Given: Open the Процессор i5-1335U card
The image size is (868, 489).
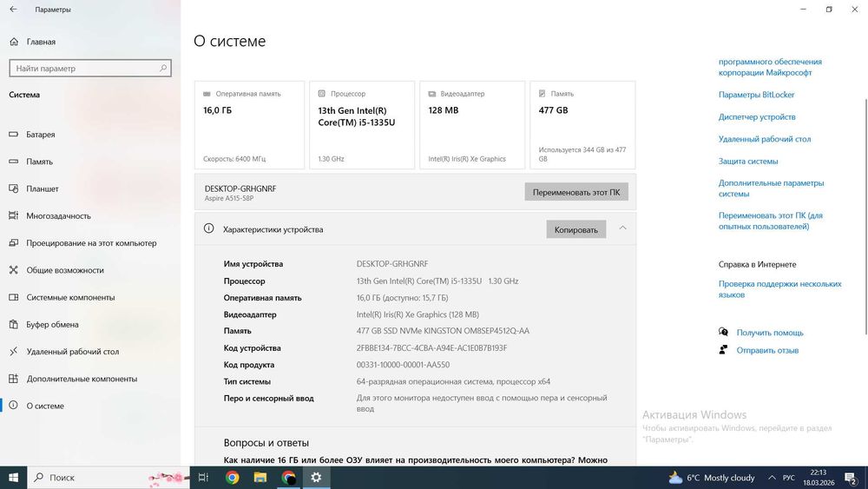Looking at the screenshot, I should [x=362, y=125].
